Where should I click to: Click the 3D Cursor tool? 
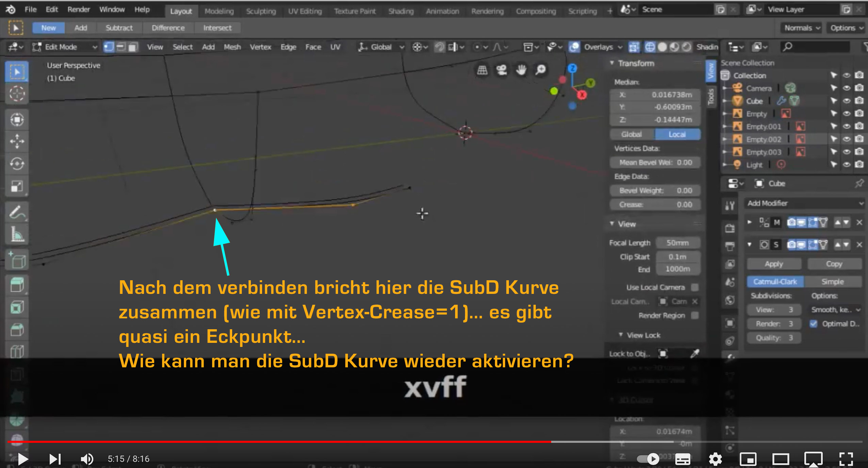click(17, 94)
